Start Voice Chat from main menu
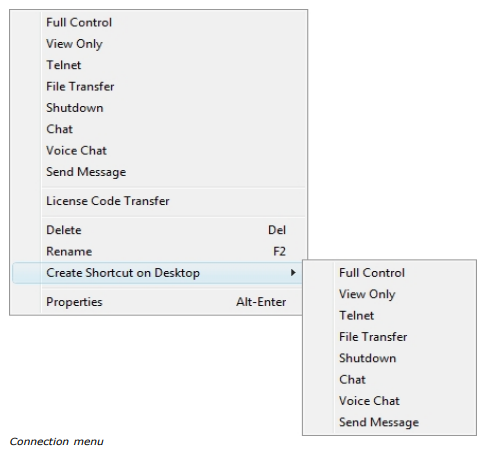 pos(158,151)
